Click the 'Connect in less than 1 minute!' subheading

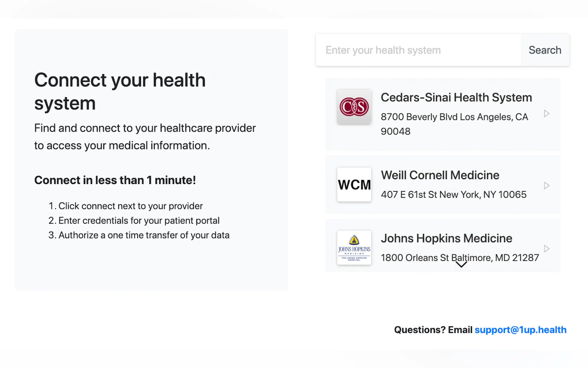coord(115,180)
